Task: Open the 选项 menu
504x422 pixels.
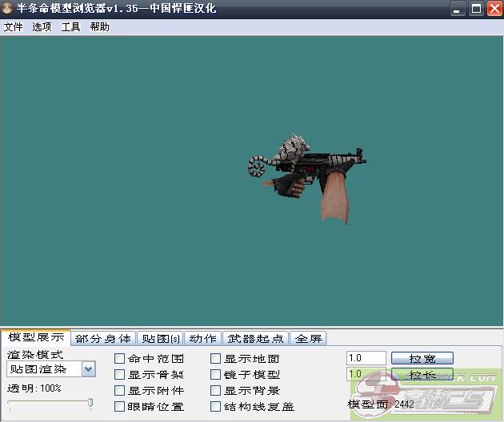Action: point(42,26)
